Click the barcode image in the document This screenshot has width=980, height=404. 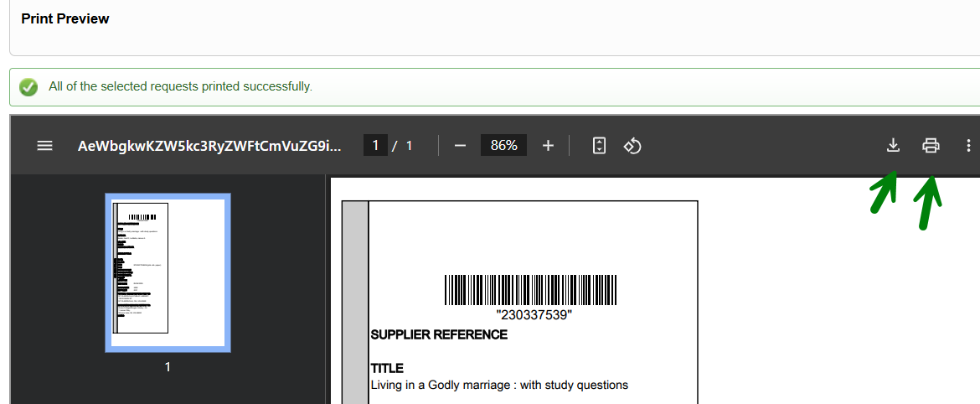(x=531, y=289)
